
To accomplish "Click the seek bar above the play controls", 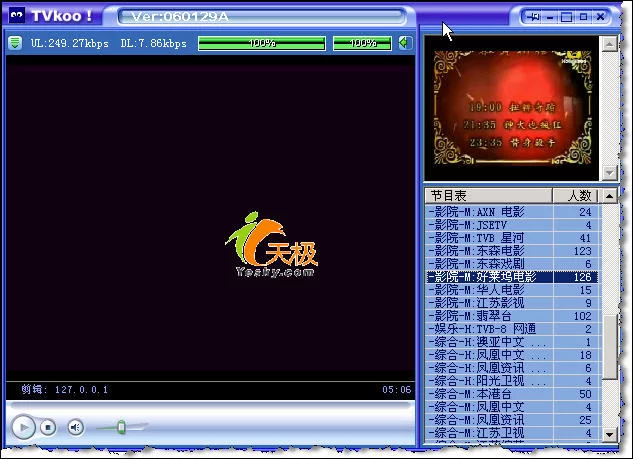I will pyautogui.click(x=210, y=405).
